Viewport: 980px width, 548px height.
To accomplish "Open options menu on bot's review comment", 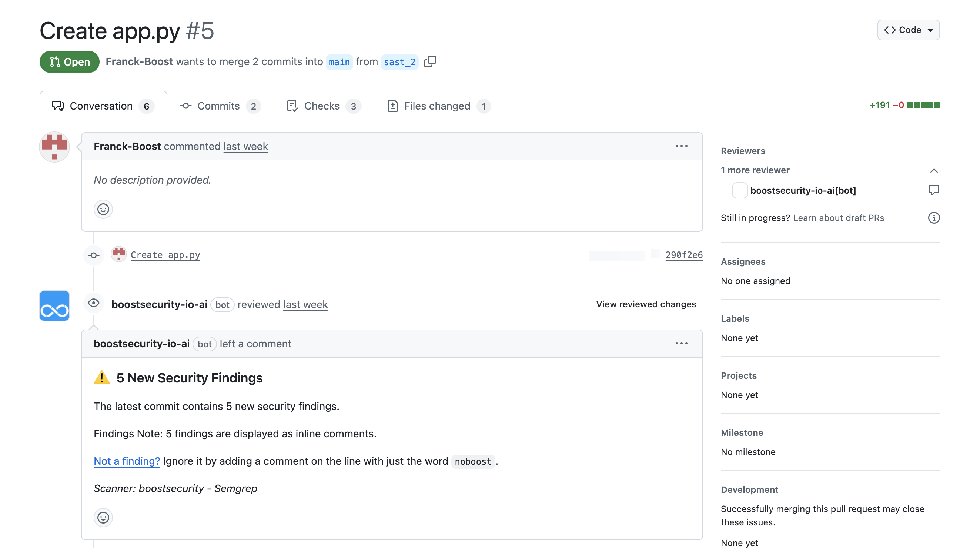I will (x=681, y=343).
